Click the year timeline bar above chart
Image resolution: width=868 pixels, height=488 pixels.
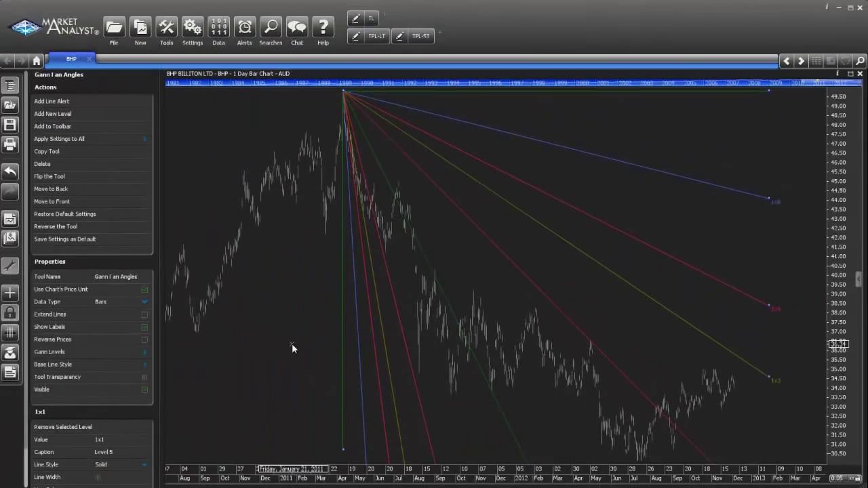505,83
